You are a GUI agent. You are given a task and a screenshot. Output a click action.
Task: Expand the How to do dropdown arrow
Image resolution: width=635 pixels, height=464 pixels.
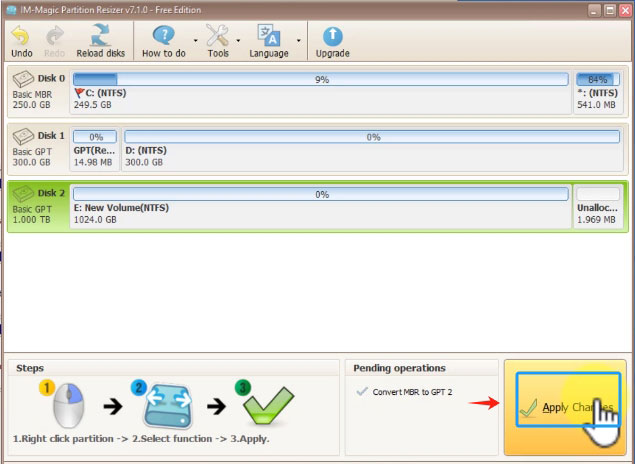[x=196, y=40]
